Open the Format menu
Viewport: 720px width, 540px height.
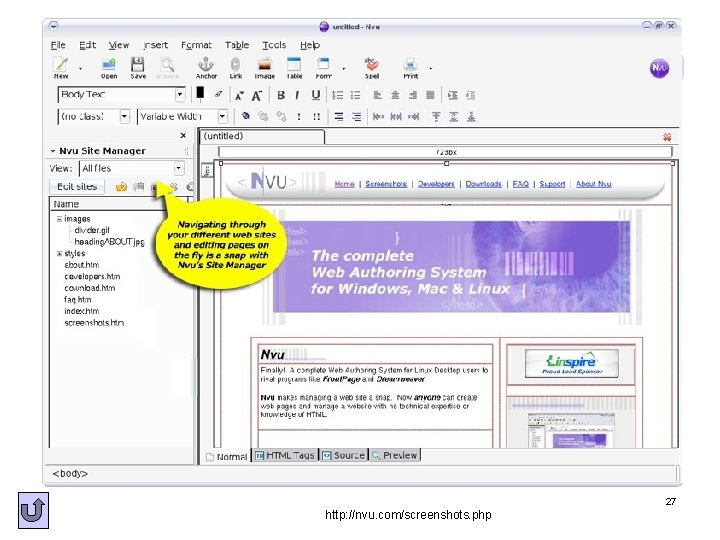click(x=196, y=45)
